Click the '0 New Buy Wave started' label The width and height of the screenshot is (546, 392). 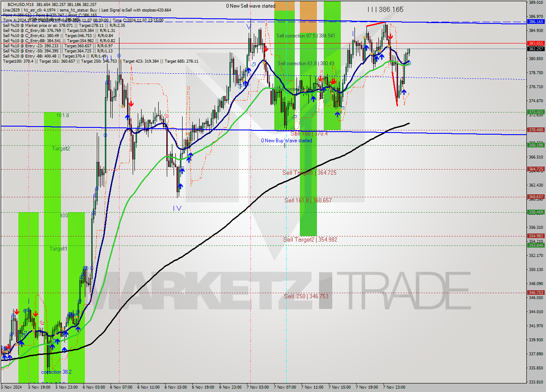tap(287, 141)
